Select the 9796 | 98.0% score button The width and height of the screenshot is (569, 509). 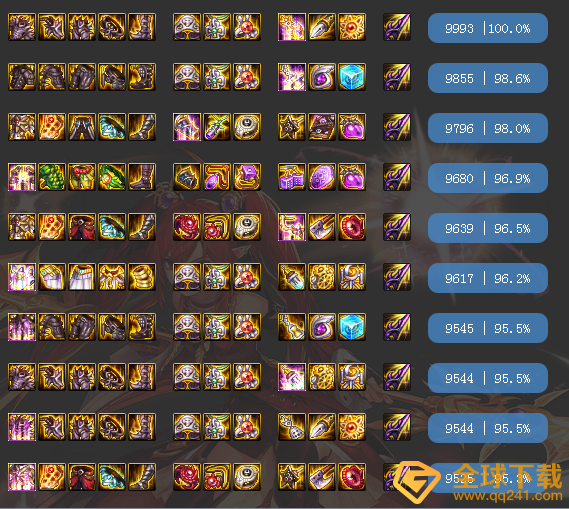click(x=488, y=128)
